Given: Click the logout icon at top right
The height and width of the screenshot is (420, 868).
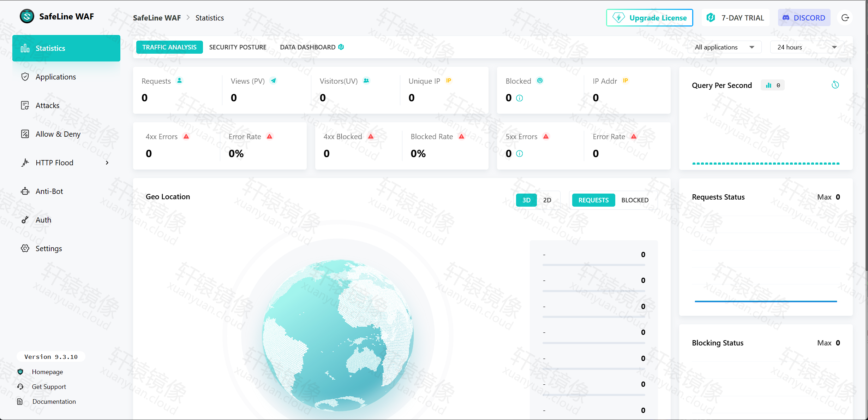Looking at the screenshot, I should pyautogui.click(x=845, y=18).
